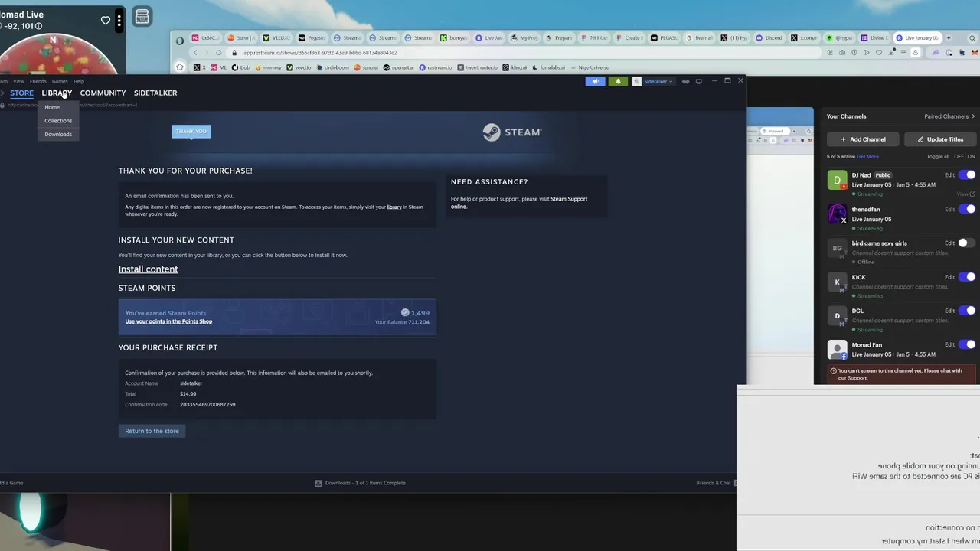Open the Steam LIBRARY tab
The image size is (980, 551).
[x=57, y=93]
